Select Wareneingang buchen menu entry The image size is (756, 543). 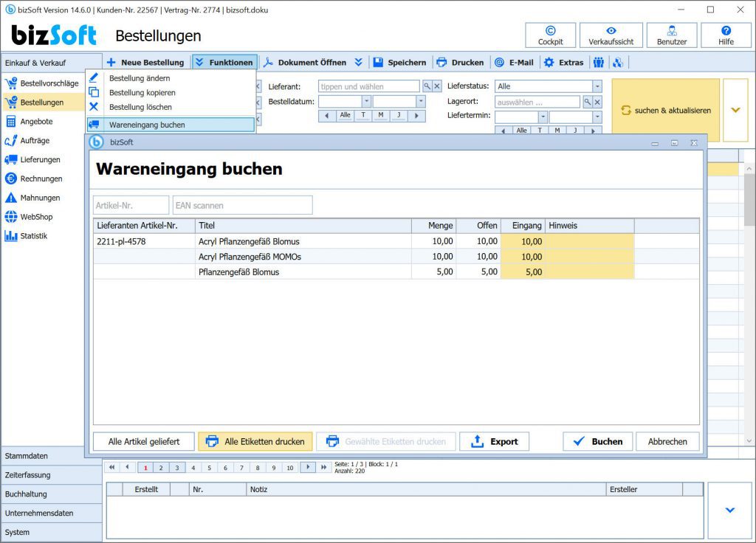tap(171, 125)
